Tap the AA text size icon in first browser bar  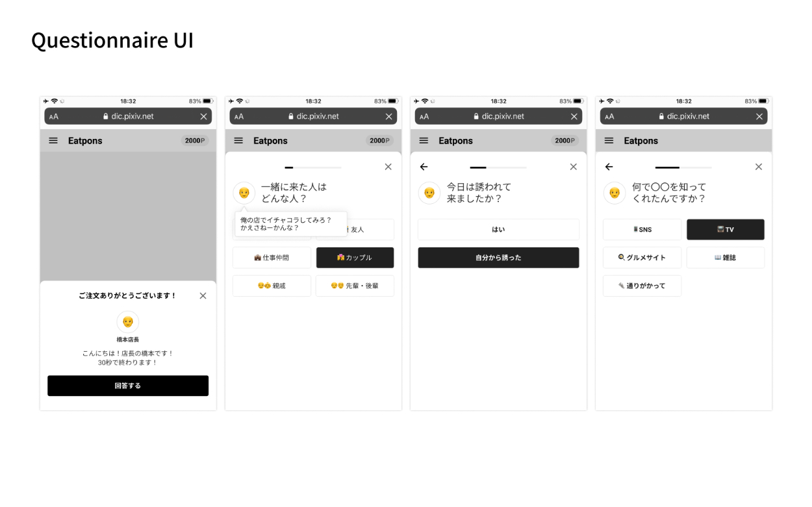54,117
